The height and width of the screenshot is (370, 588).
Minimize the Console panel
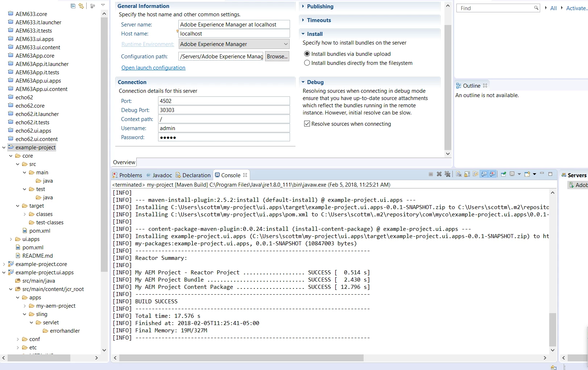click(x=542, y=174)
